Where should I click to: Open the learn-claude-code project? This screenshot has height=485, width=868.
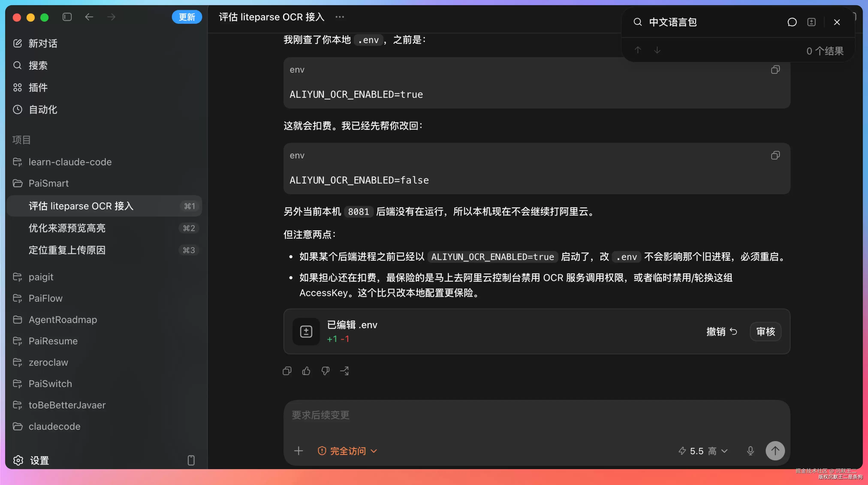[x=104, y=162]
